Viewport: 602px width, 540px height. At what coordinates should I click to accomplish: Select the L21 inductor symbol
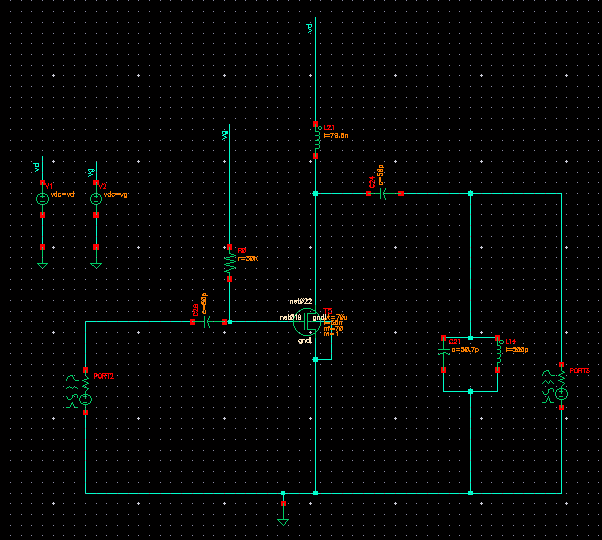tap(317, 140)
